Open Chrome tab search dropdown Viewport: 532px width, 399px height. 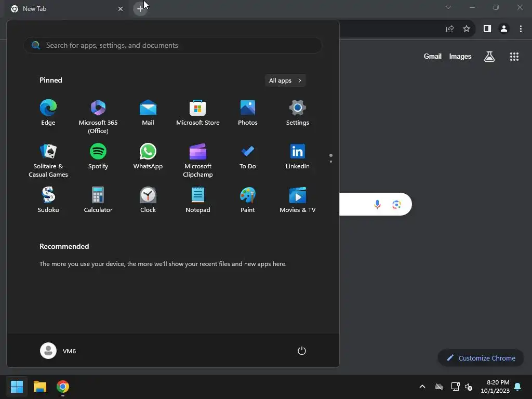click(448, 7)
